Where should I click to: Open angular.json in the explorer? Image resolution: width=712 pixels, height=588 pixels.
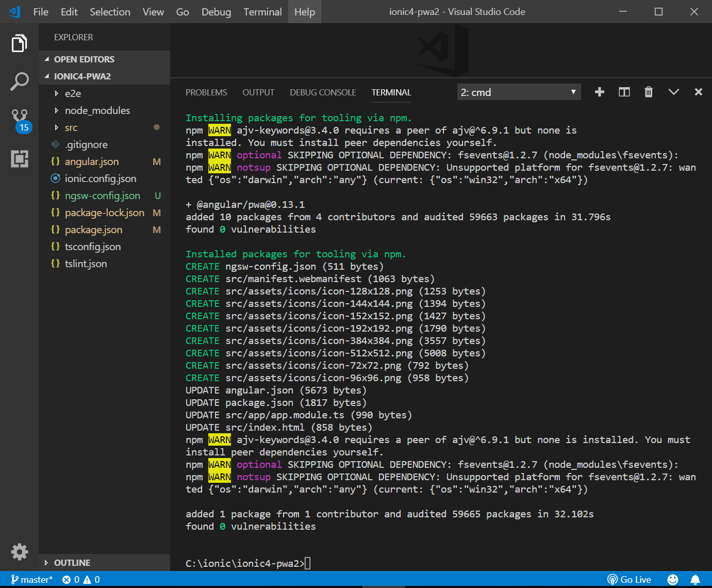(x=104, y=161)
